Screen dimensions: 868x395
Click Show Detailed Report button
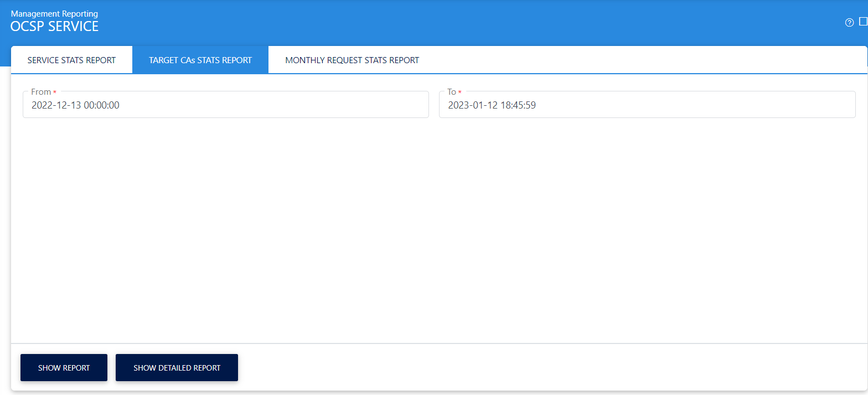click(177, 368)
